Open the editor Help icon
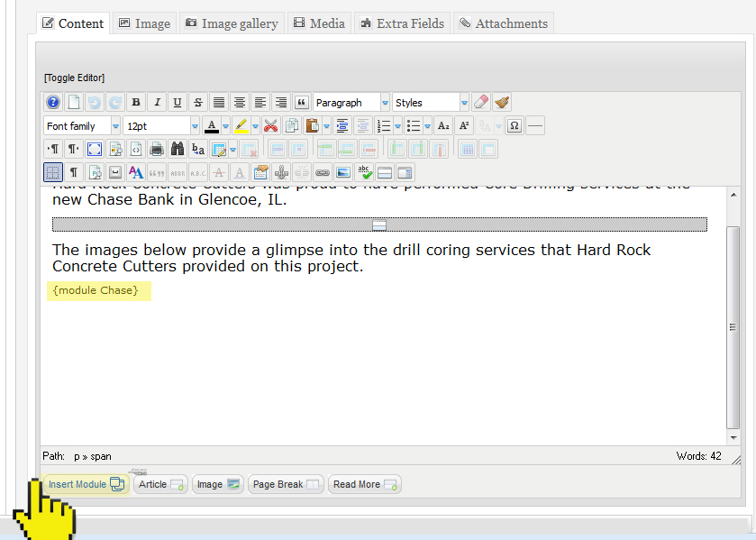Screen dimensions: 756x540 click(53, 102)
